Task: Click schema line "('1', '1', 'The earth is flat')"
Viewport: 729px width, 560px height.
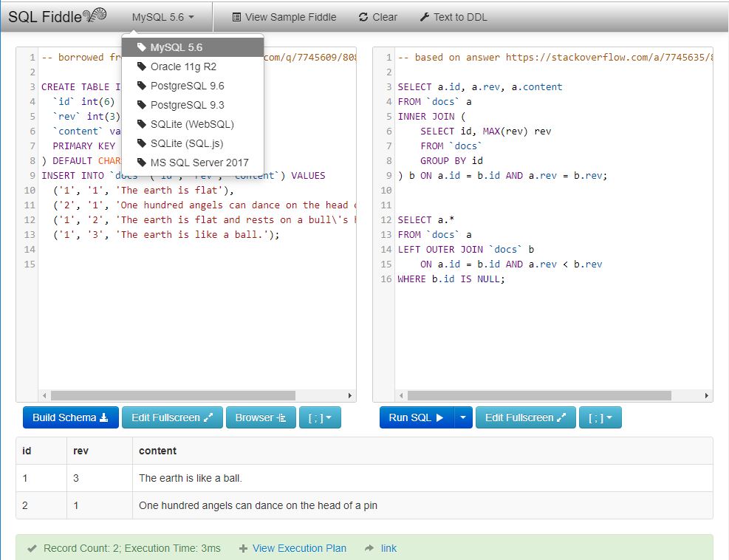Action: coord(144,190)
